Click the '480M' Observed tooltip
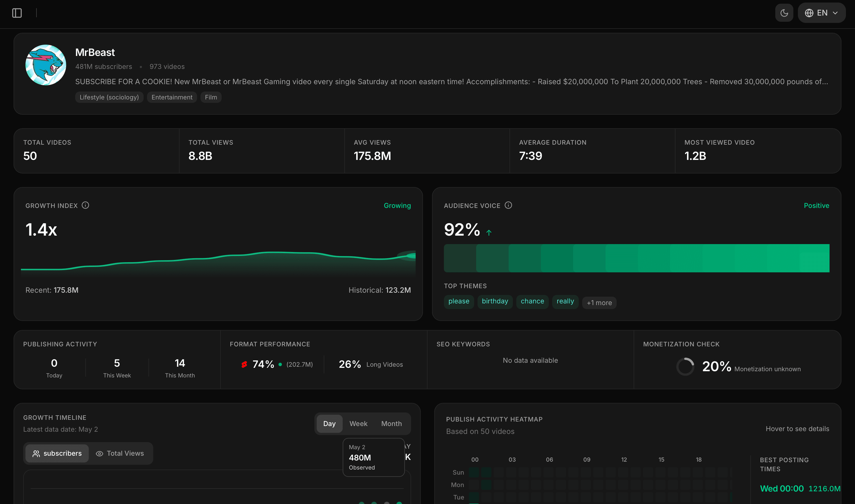This screenshot has height=504, width=855. 373,457
